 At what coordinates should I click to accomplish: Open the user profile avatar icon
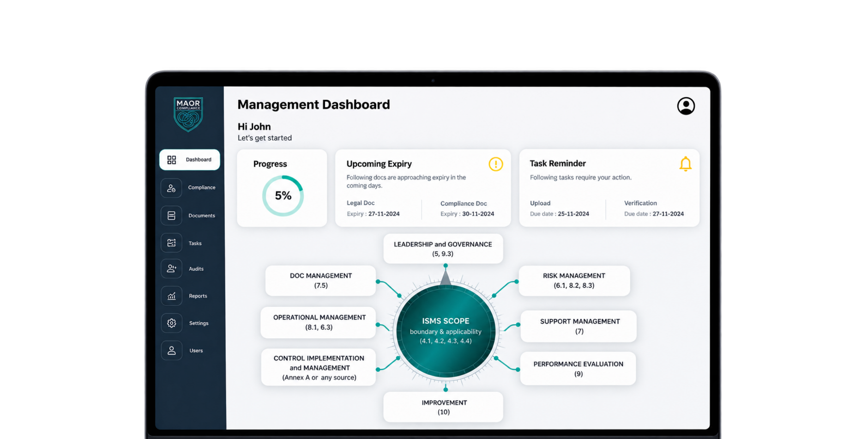686,106
